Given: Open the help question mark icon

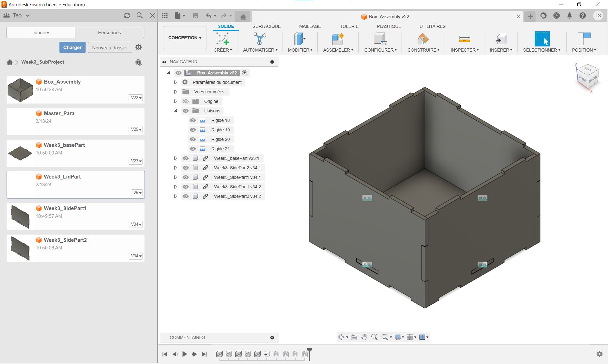Looking at the screenshot, I should tap(583, 16).
